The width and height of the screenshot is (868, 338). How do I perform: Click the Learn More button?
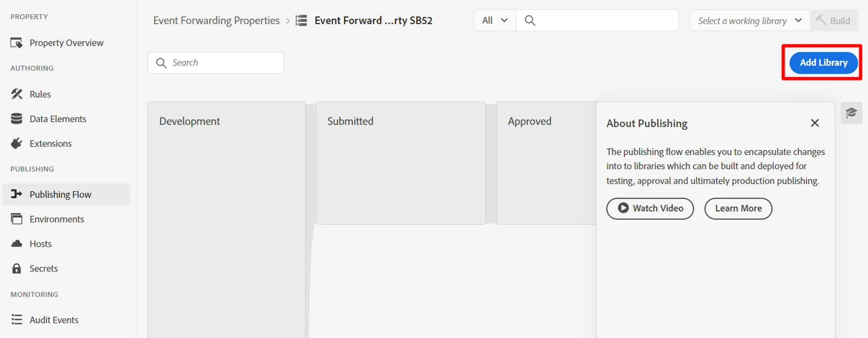(x=738, y=208)
